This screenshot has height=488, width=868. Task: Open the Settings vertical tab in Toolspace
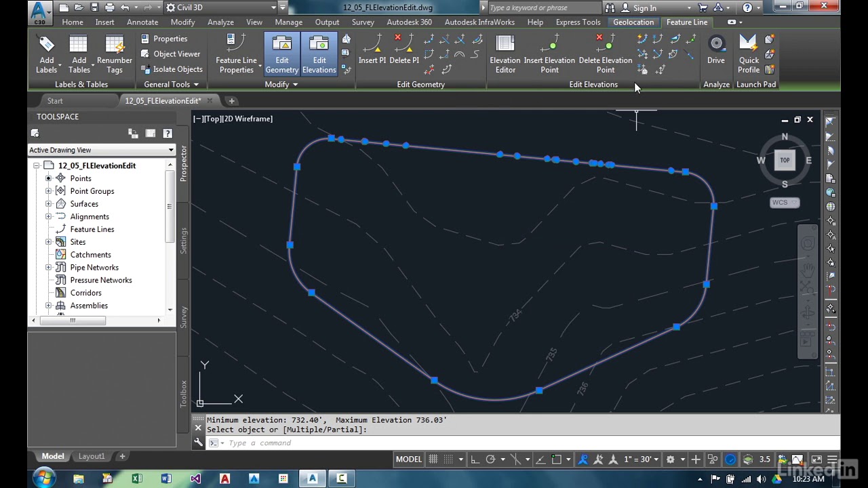coord(183,241)
